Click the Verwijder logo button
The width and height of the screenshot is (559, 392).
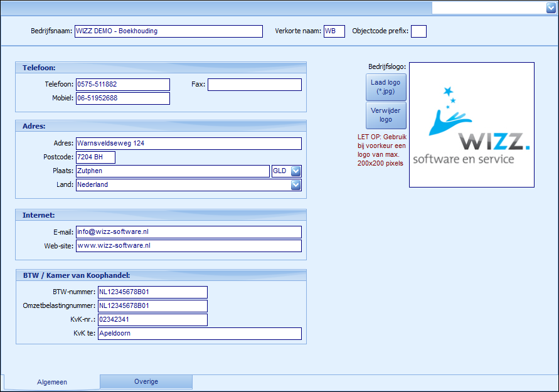click(386, 115)
